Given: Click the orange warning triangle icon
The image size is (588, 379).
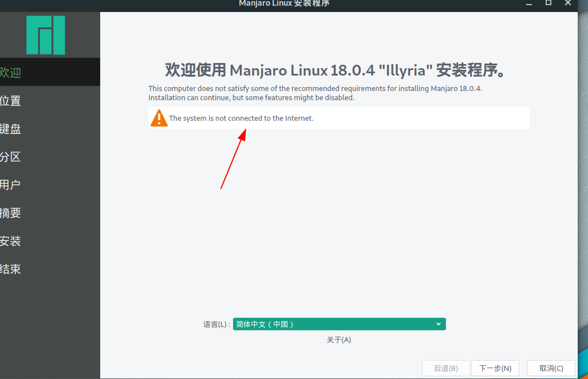Looking at the screenshot, I should coord(159,118).
